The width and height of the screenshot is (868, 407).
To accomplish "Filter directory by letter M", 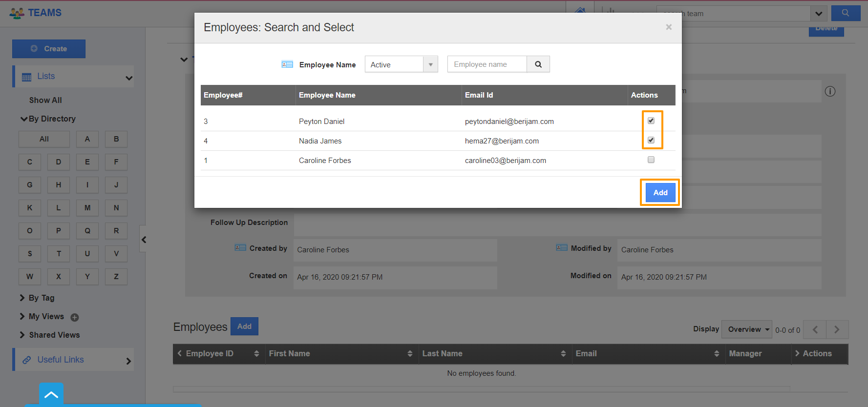I will [87, 208].
